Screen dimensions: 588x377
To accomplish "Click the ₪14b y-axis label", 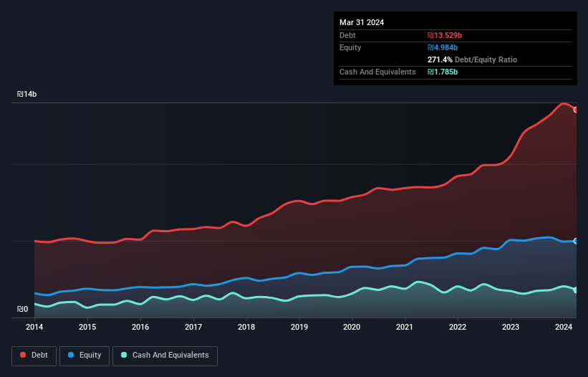I will pyautogui.click(x=26, y=94).
